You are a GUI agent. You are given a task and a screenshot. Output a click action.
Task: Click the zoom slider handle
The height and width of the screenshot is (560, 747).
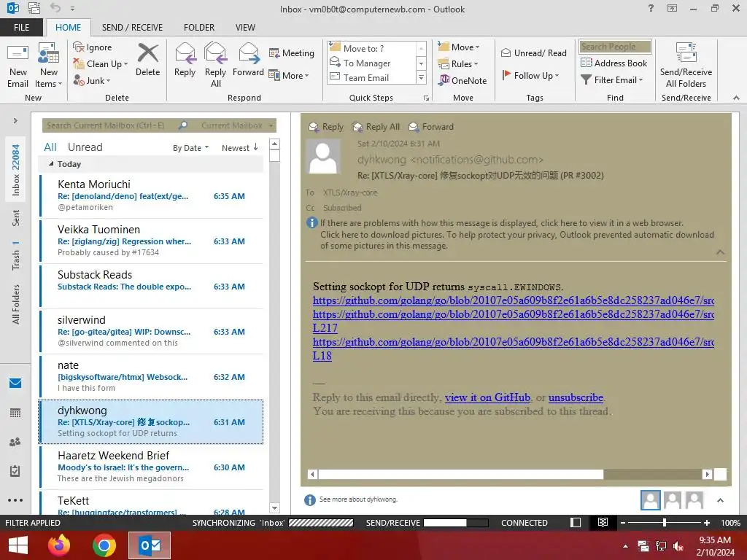click(x=665, y=522)
